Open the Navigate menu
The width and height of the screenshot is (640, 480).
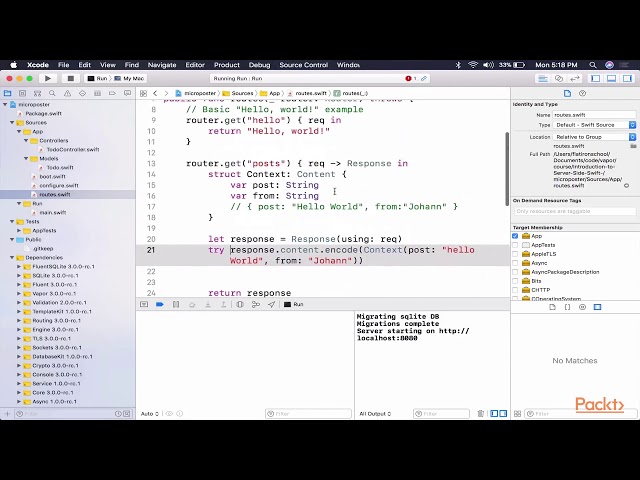tap(162, 65)
